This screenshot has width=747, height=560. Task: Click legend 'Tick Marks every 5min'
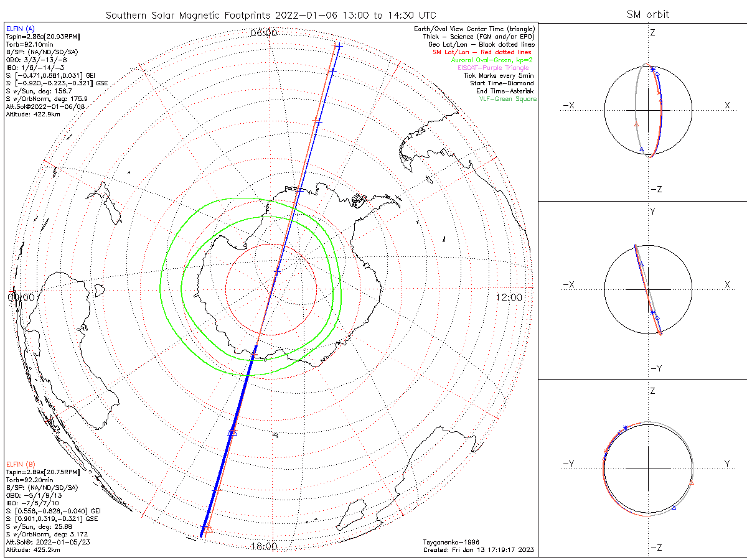[499, 75]
